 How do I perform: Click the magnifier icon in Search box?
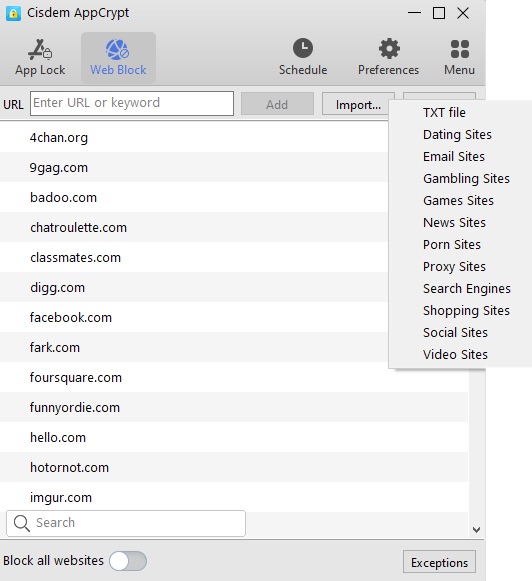click(21, 523)
